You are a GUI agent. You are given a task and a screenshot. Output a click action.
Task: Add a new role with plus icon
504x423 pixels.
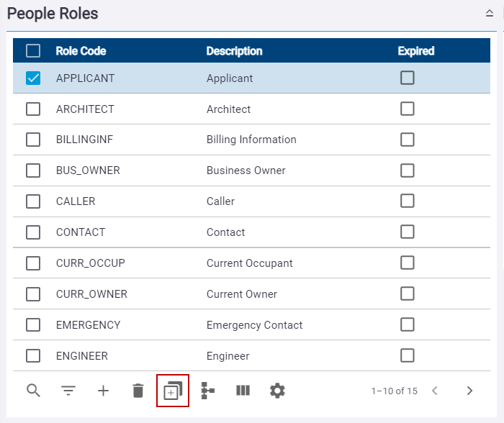(x=103, y=391)
